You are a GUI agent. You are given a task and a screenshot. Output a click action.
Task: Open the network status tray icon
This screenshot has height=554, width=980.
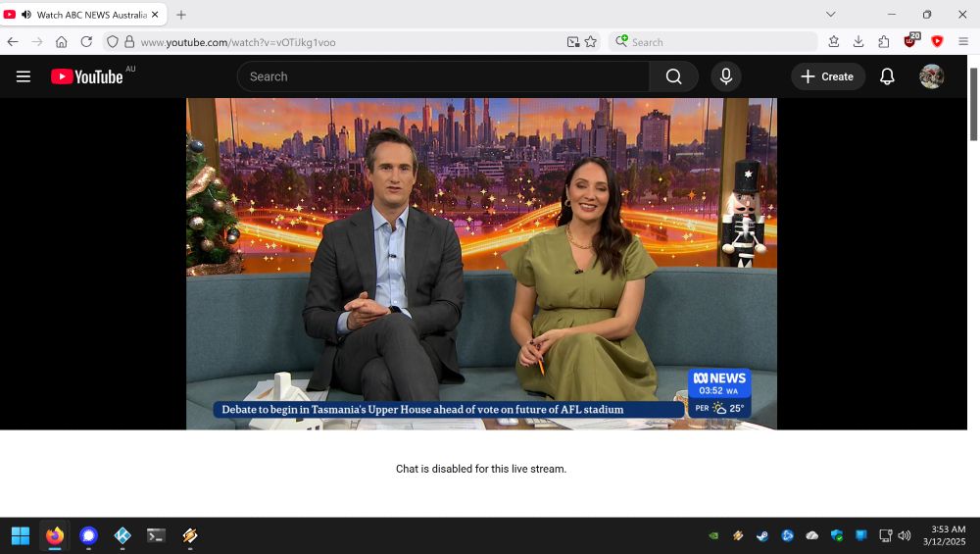(x=886, y=536)
